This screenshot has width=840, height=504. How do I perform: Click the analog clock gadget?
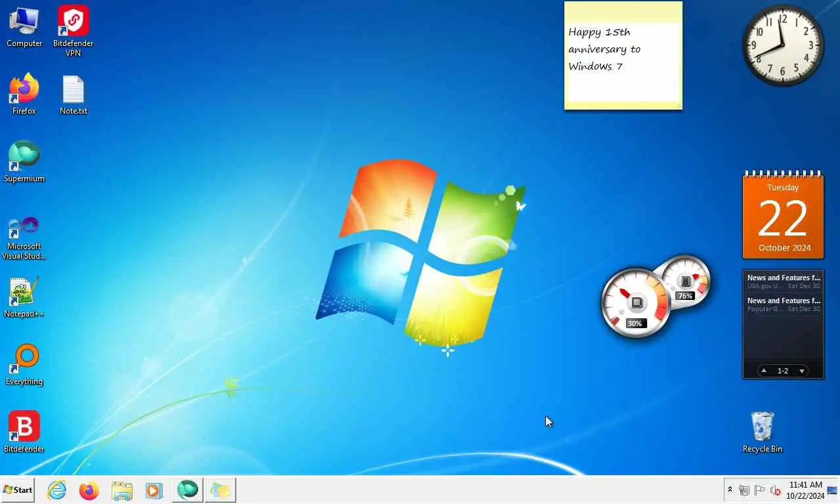783,45
